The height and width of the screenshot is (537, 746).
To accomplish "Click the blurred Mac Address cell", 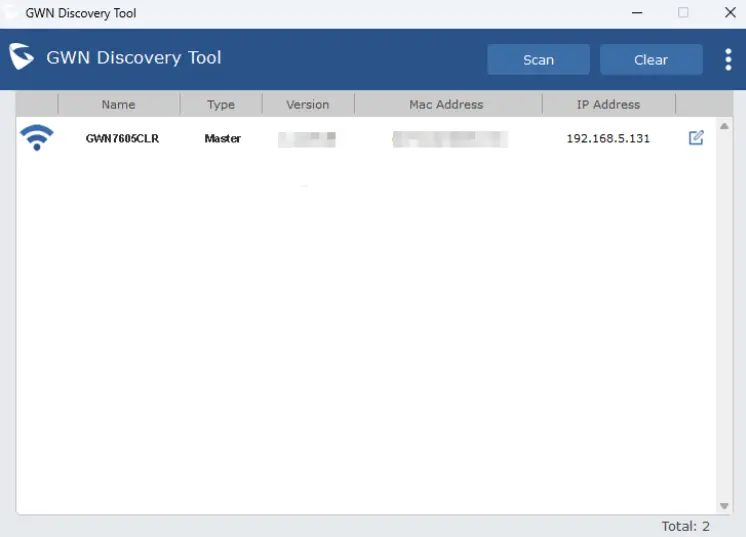I will click(x=450, y=139).
